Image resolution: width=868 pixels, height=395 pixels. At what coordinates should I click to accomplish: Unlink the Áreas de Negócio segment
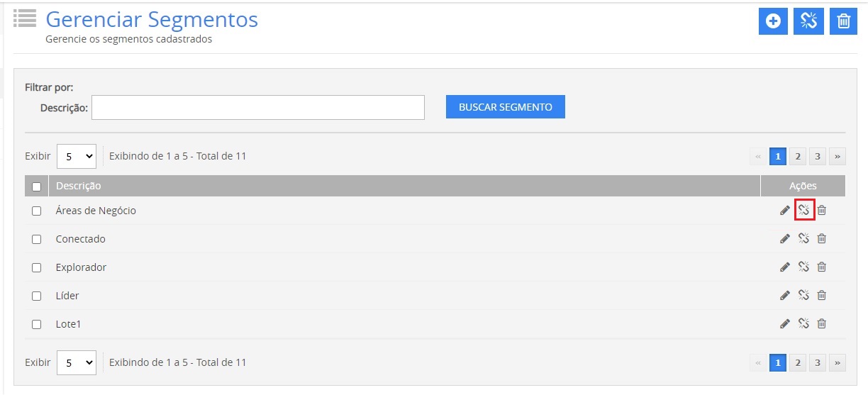point(804,211)
